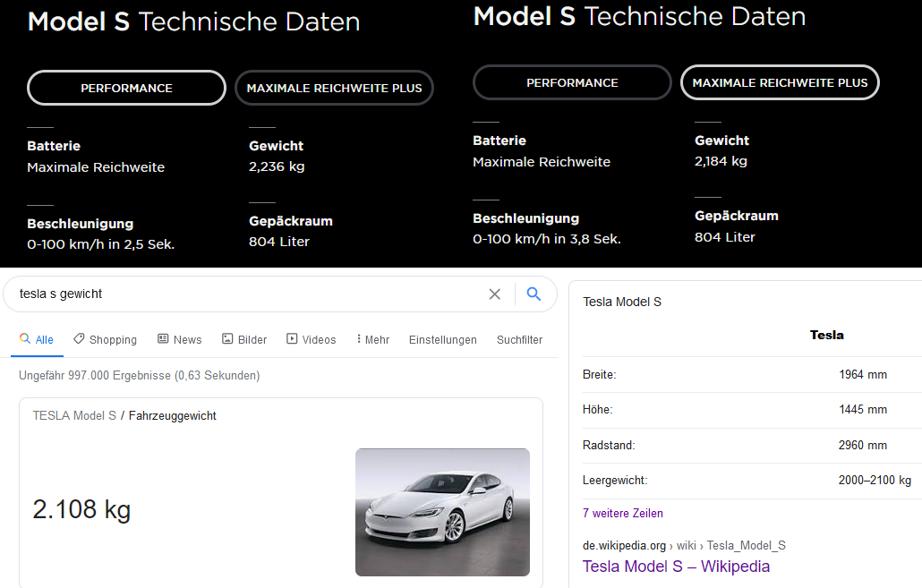Image resolution: width=922 pixels, height=588 pixels.
Task: Click the Videos play icon
Action: click(x=292, y=338)
